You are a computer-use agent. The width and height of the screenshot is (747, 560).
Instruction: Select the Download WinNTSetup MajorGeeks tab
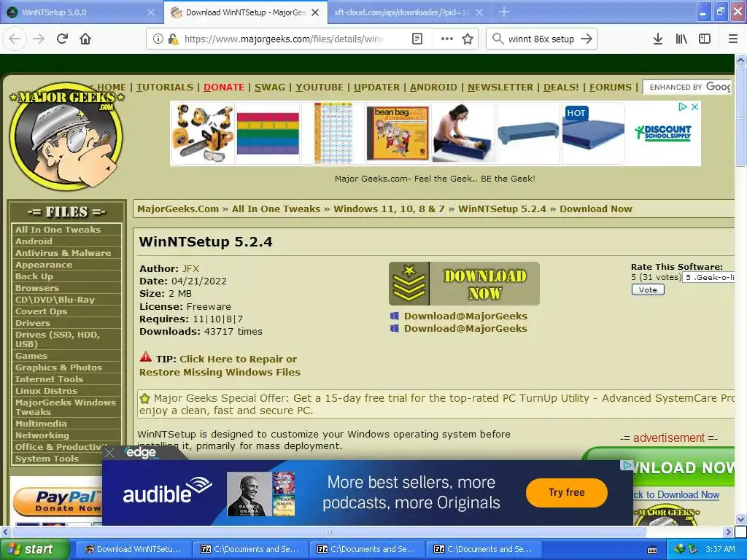pos(245,12)
